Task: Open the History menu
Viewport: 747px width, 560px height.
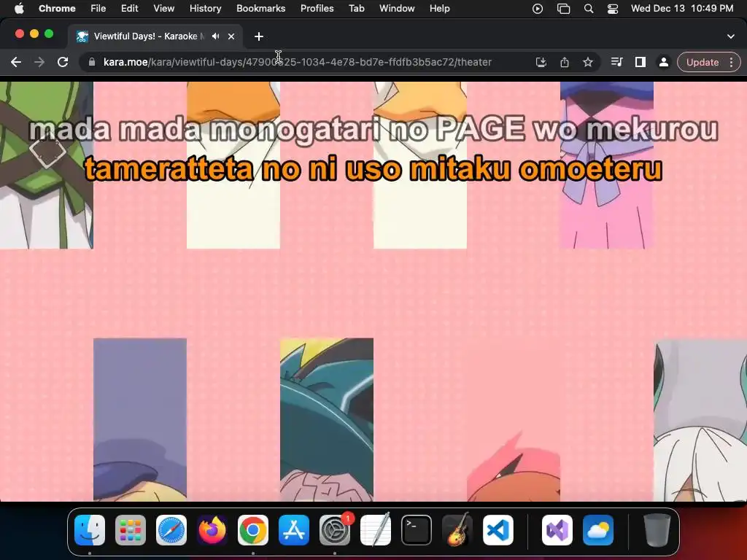Action: 205,9
